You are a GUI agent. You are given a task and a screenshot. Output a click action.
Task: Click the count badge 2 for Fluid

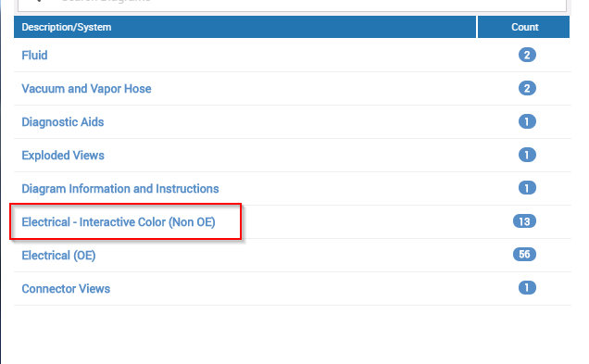click(527, 55)
